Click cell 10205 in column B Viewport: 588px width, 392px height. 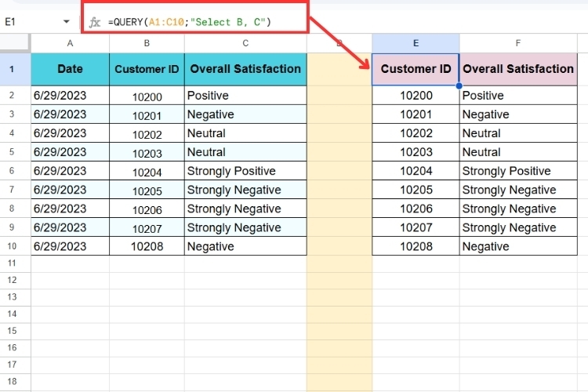point(147,190)
